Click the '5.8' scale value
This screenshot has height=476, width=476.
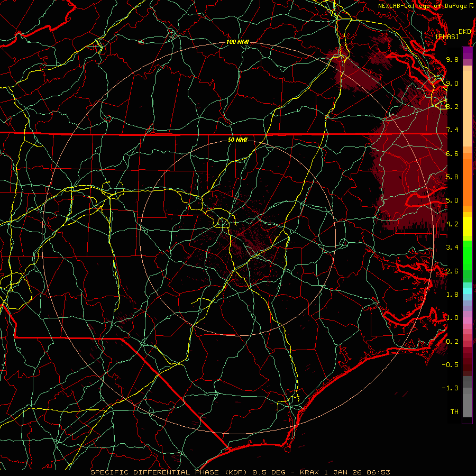452,177
